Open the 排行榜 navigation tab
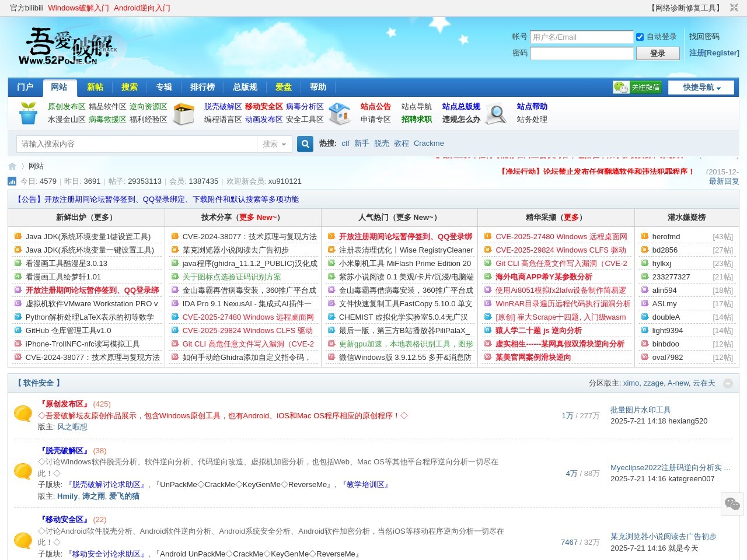747x560 pixels. pos(203,87)
